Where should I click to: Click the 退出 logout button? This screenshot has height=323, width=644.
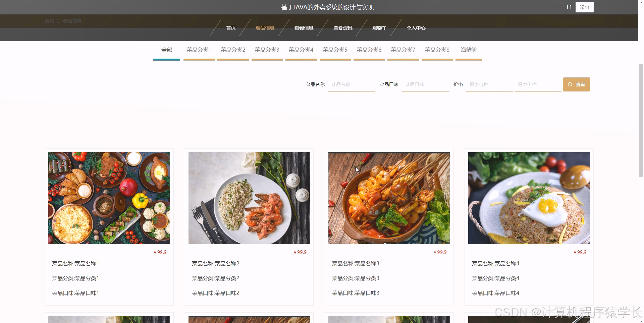coord(584,7)
